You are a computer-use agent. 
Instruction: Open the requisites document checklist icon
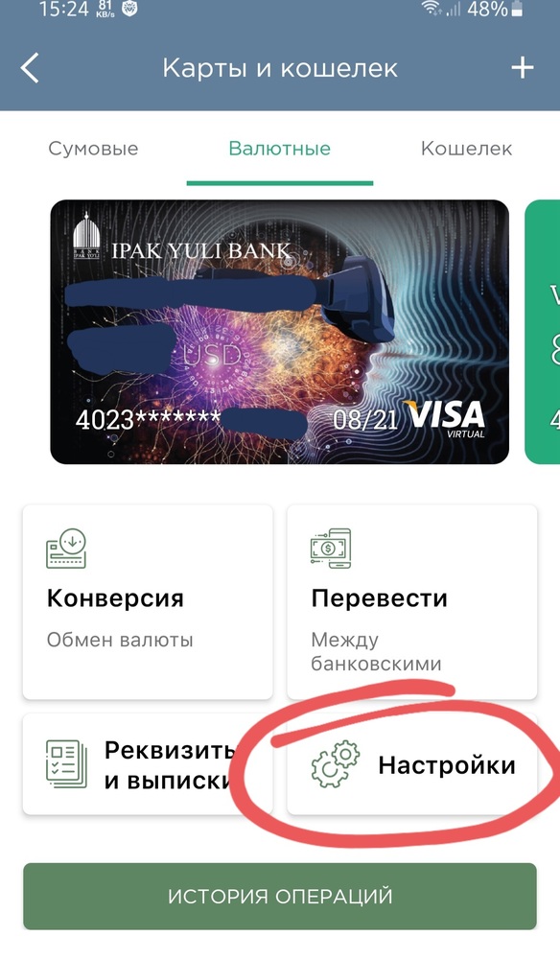click(x=66, y=764)
